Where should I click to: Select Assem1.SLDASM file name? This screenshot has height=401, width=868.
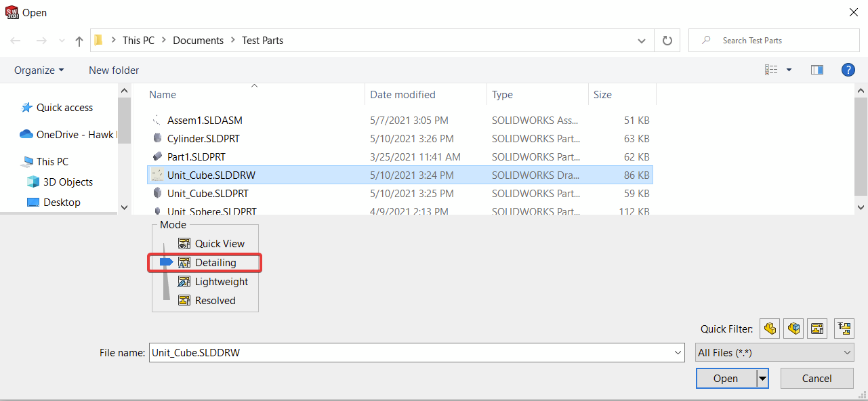pos(205,120)
